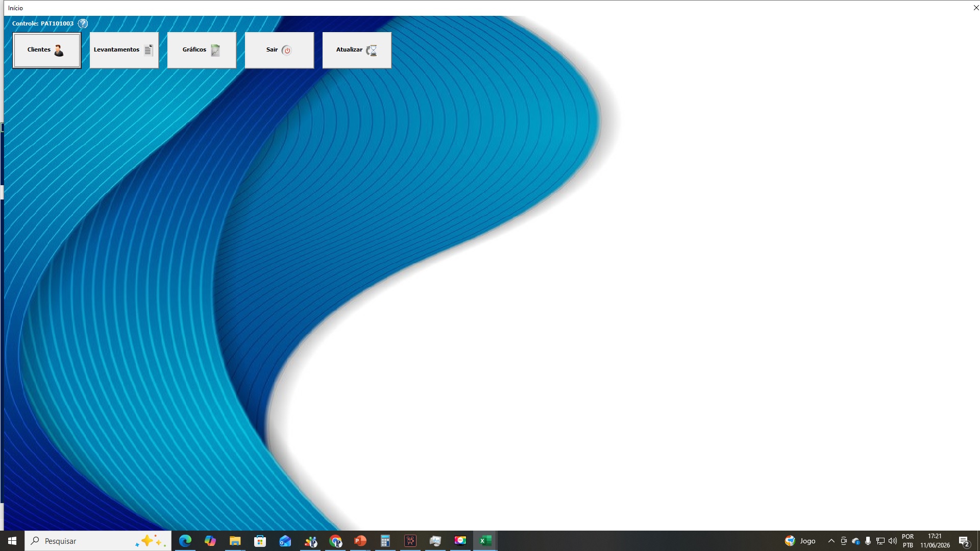Open the Windows Start menu

12,541
